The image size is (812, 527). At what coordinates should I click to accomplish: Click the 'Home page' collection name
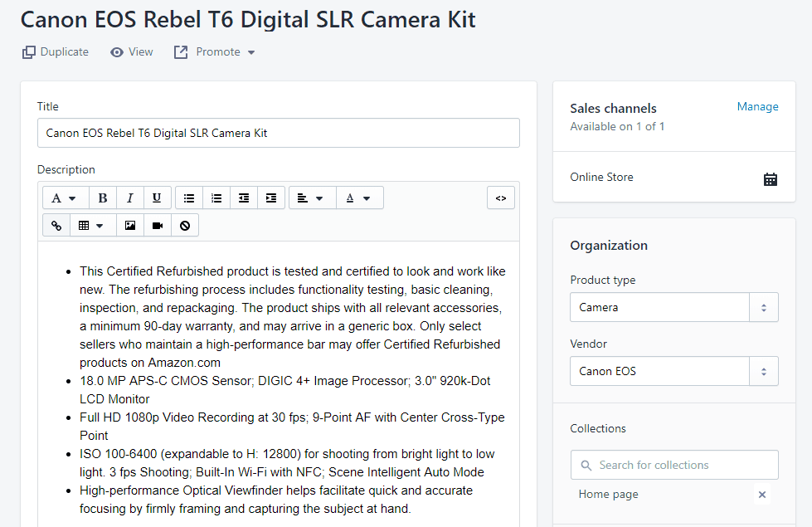(609, 495)
